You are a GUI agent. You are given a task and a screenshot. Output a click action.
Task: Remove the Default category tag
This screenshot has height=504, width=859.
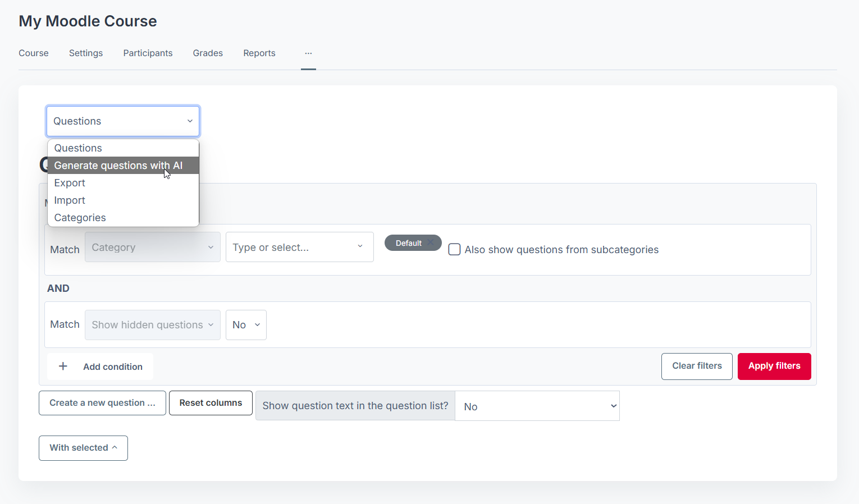[431, 242]
